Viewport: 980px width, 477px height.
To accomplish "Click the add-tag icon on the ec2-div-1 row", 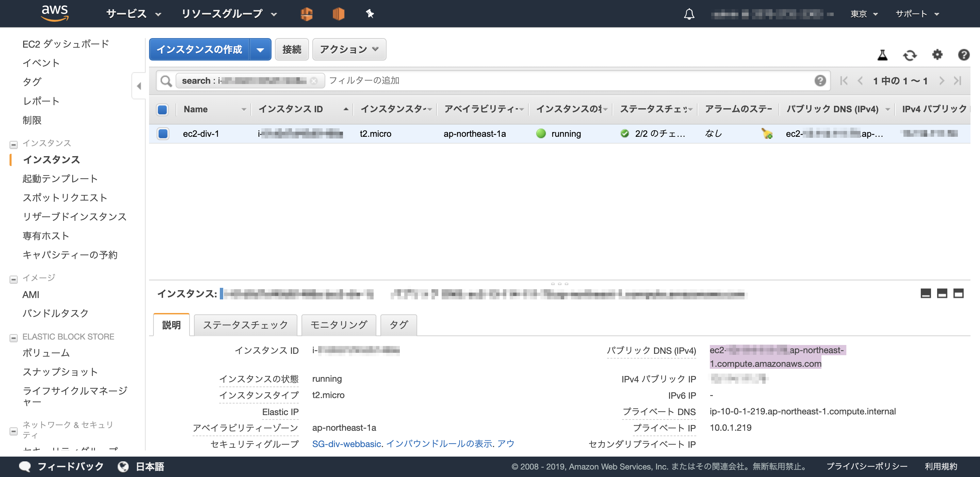I will point(768,134).
